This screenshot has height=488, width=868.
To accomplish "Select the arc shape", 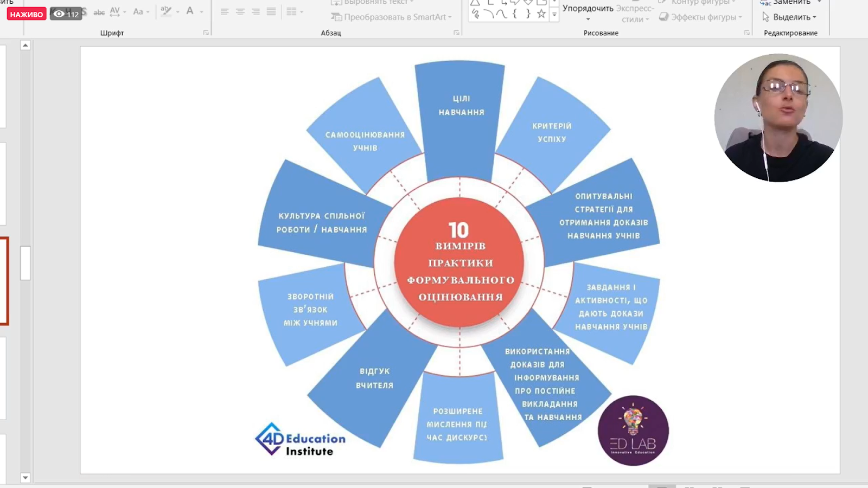I will (489, 14).
